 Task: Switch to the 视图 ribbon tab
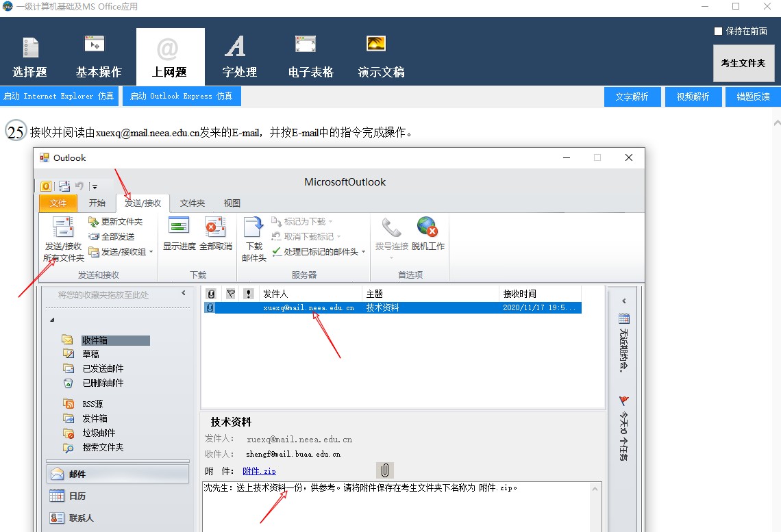[x=232, y=203]
